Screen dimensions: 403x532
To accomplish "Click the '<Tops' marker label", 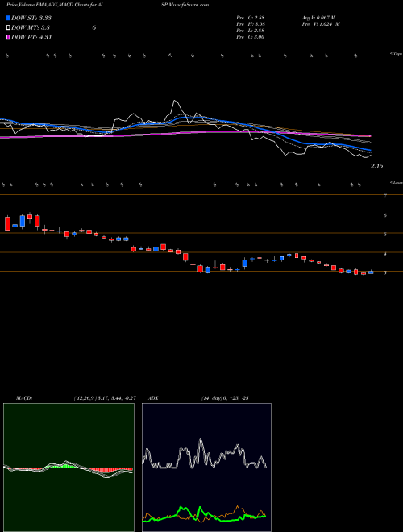I will pyautogui.click(x=396, y=54).
